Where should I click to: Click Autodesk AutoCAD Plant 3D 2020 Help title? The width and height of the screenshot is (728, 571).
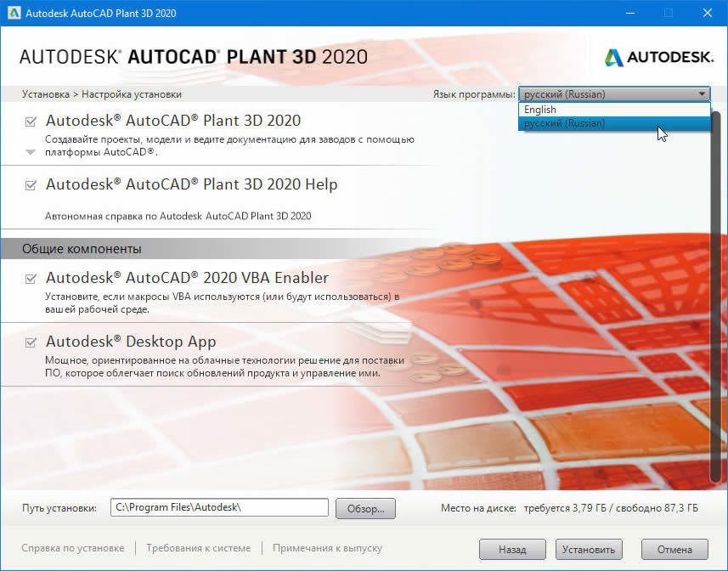(191, 184)
